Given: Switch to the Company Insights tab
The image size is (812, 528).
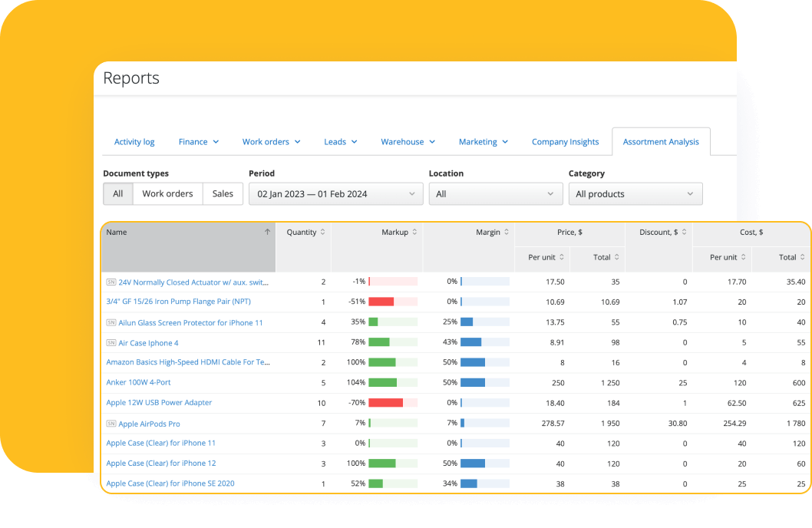Looking at the screenshot, I should click(x=565, y=141).
